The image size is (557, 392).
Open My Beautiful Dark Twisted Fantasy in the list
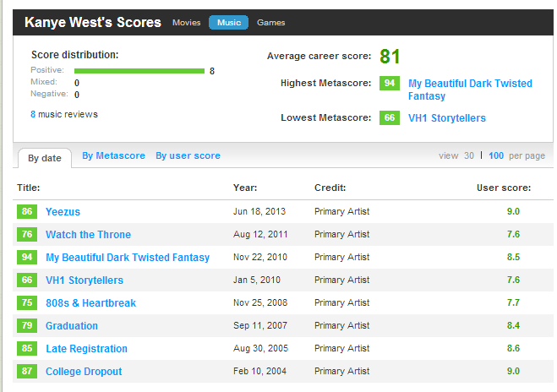click(128, 257)
